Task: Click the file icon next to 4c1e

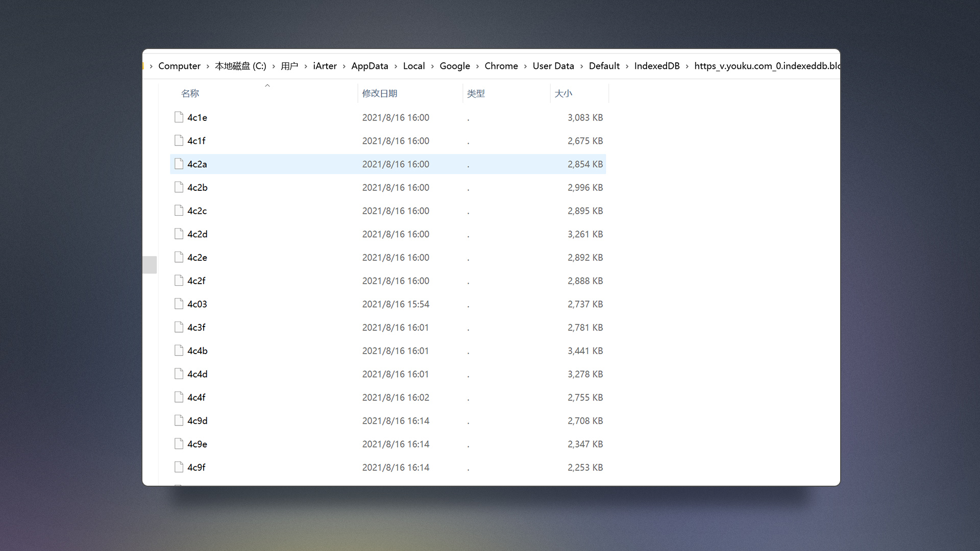Action: pyautogui.click(x=179, y=117)
